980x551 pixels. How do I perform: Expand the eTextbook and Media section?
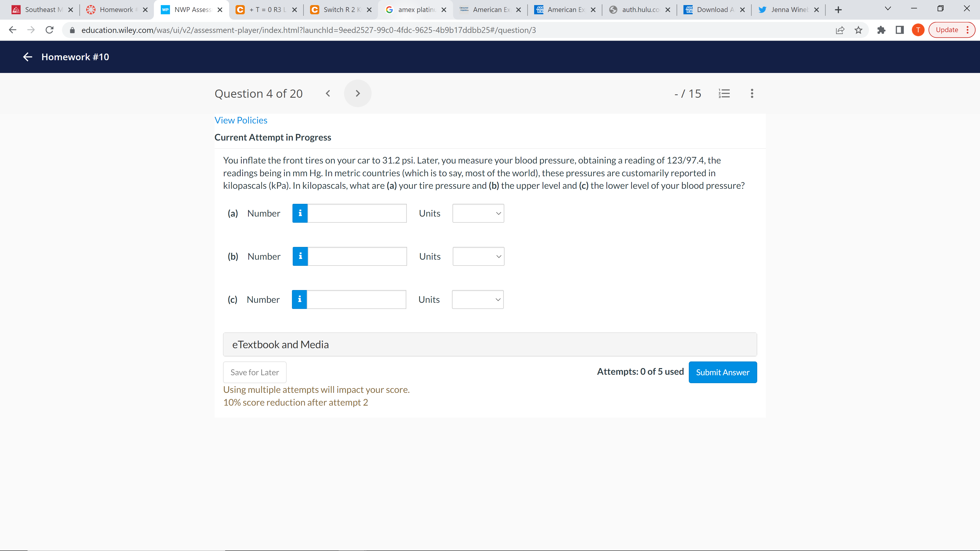tap(490, 345)
